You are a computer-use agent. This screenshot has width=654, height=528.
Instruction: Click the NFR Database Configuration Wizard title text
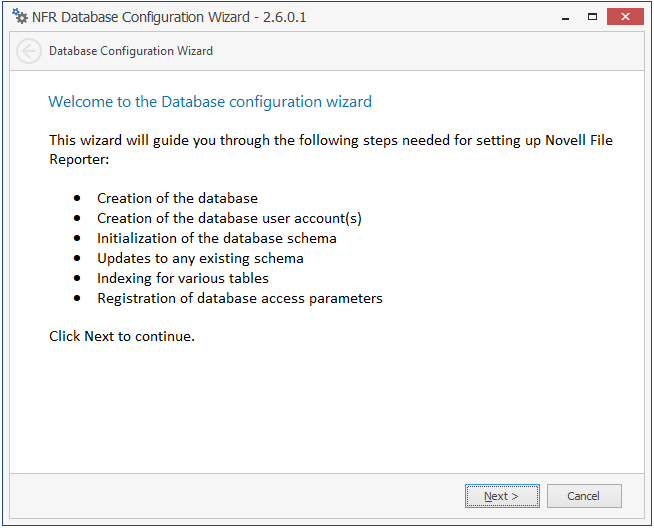[156, 17]
